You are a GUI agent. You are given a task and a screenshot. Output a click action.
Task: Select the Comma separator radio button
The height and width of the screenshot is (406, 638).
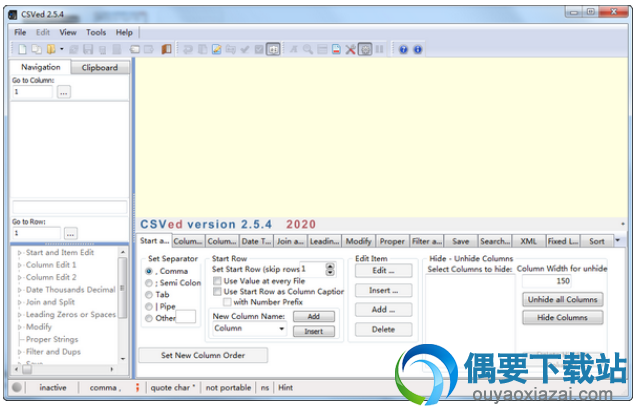pos(149,271)
